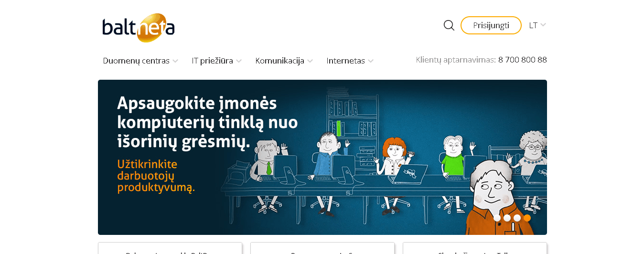Select the second carousel dot
Viewport: 644px width, 254px height.
tap(507, 218)
